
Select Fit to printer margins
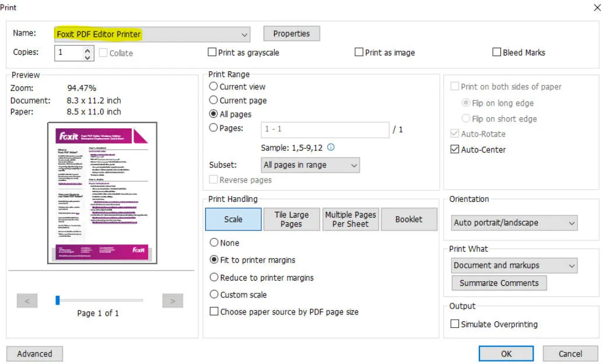coord(213,260)
